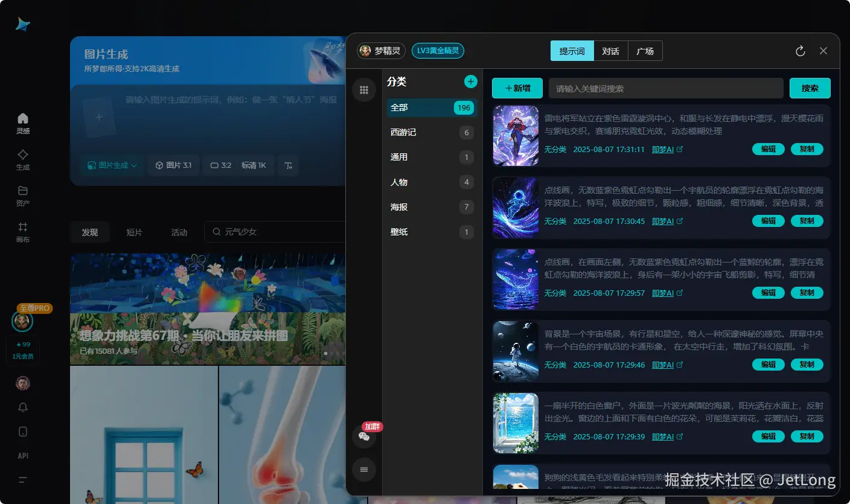Open 资产 assets from the sidebar

click(x=22, y=196)
